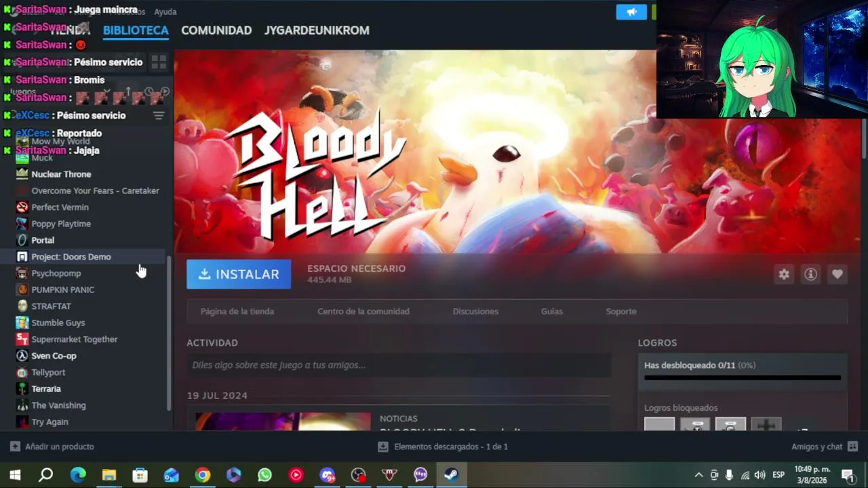
Task: Open the Ayuda menu
Action: pyautogui.click(x=165, y=12)
